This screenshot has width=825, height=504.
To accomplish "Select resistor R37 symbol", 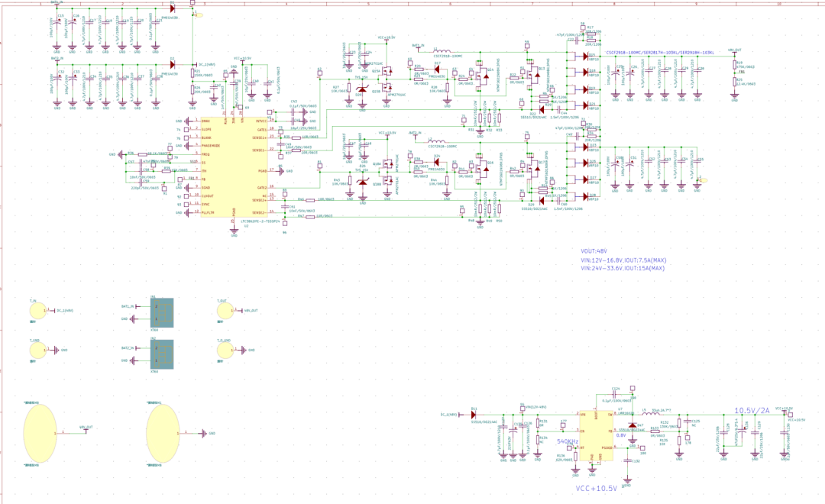I will 296,150.
